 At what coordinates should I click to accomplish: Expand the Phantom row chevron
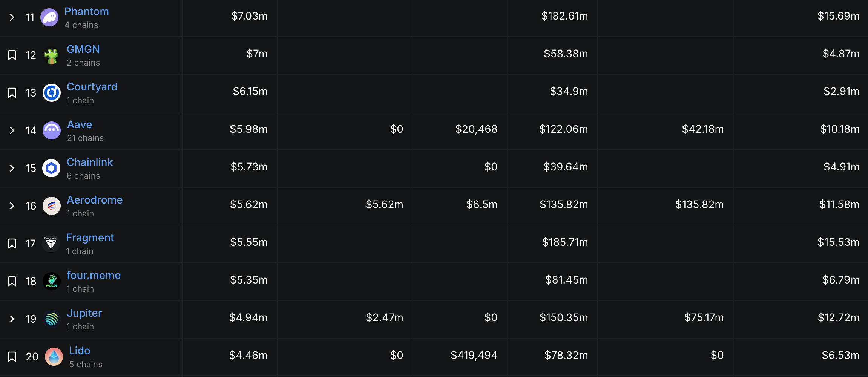pos(12,17)
